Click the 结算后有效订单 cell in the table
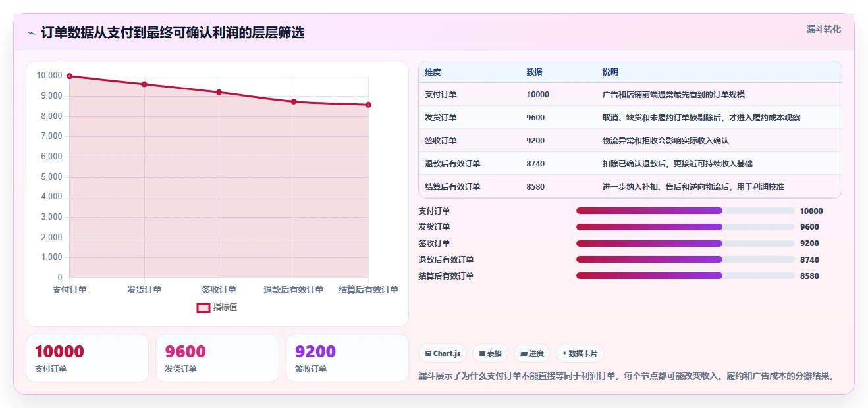The width and height of the screenshot is (868, 408). coord(453,187)
